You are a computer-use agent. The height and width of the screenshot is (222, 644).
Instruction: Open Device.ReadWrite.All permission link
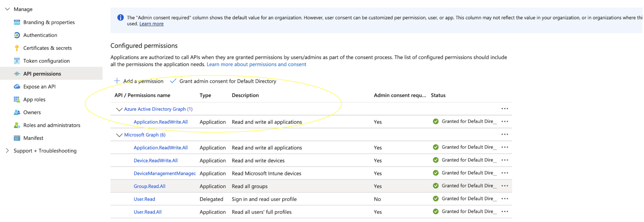[x=155, y=161]
